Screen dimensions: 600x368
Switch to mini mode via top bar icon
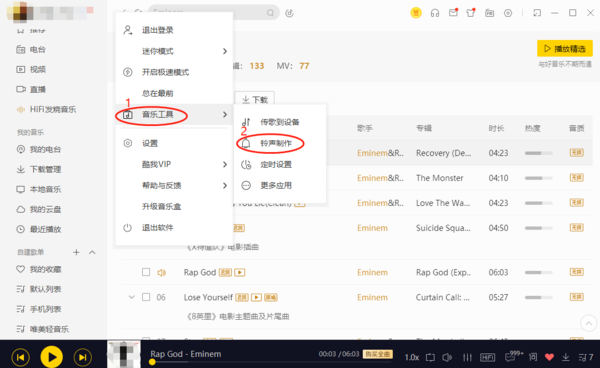pyautogui.click(x=537, y=13)
